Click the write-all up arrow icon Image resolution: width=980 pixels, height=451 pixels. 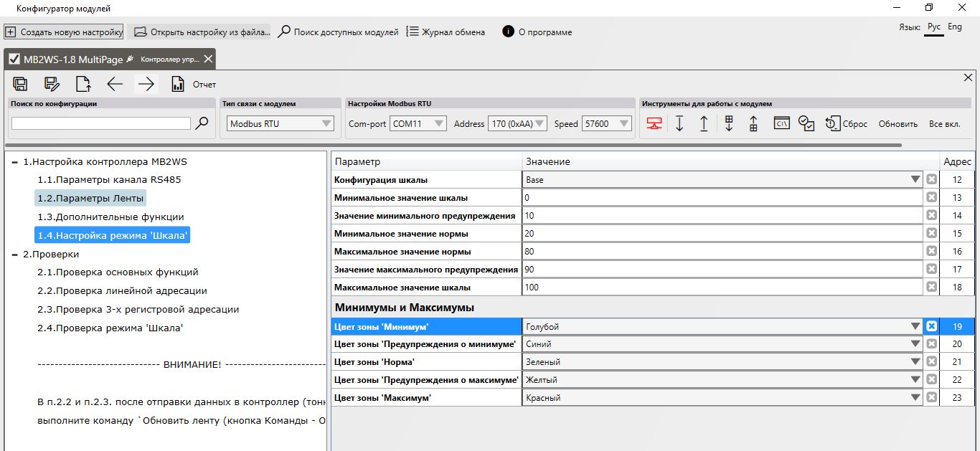(704, 123)
